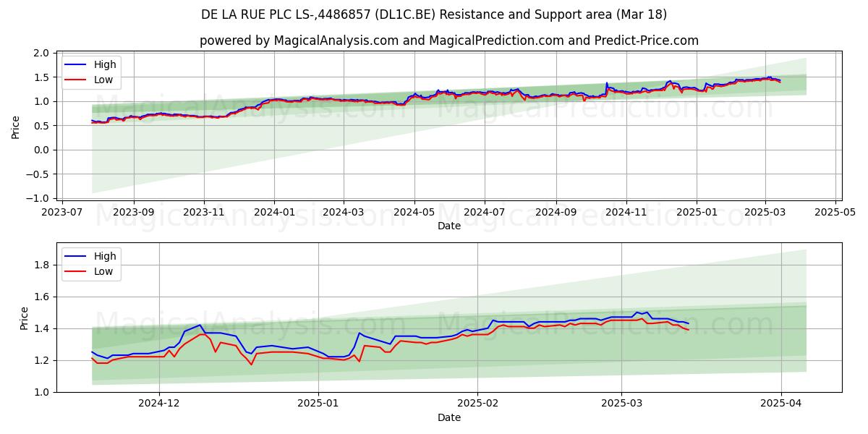Image resolution: width=868 pixels, height=434 pixels.
Task: Click the 'Low' legend entry in the bottom chart
Action: (x=103, y=271)
